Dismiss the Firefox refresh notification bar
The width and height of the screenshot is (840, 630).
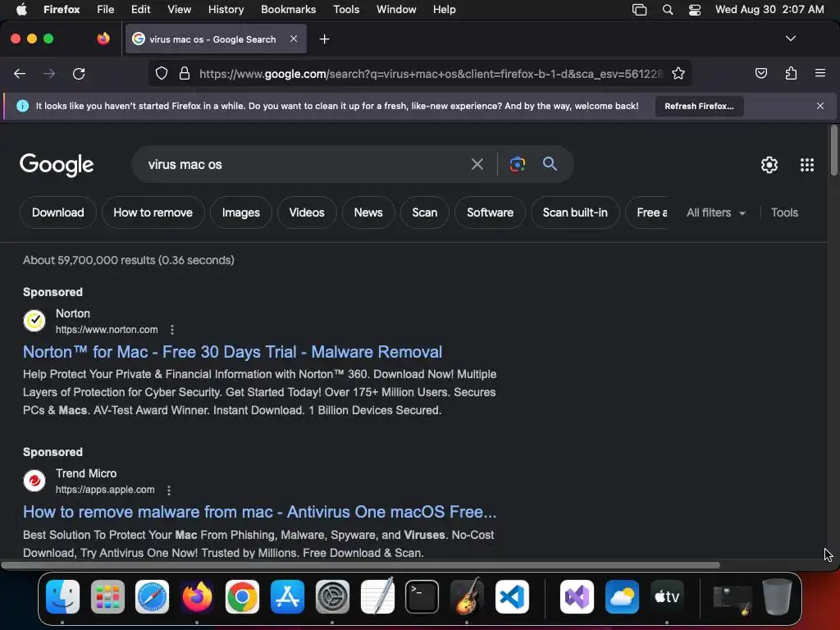(x=820, y=106)
